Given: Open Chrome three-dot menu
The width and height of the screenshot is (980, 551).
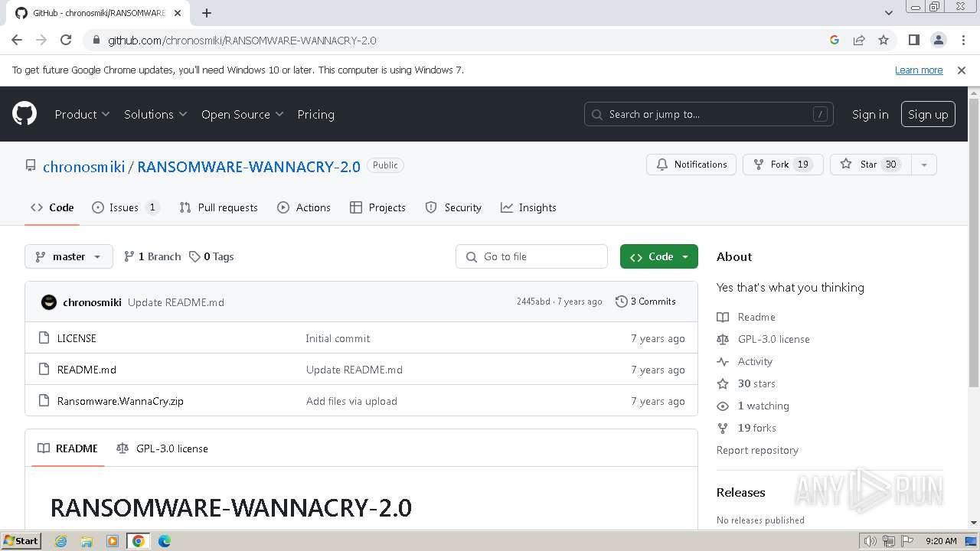Looking at the screenshot, I should (962, 40).
